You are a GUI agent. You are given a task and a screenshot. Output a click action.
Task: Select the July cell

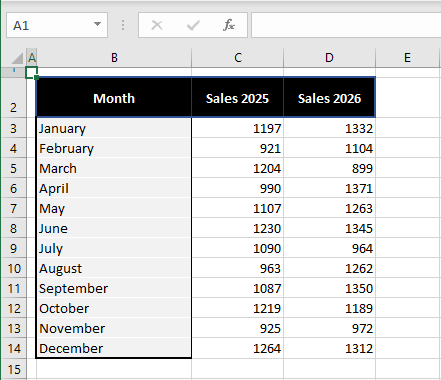click(x=114, y=248)
